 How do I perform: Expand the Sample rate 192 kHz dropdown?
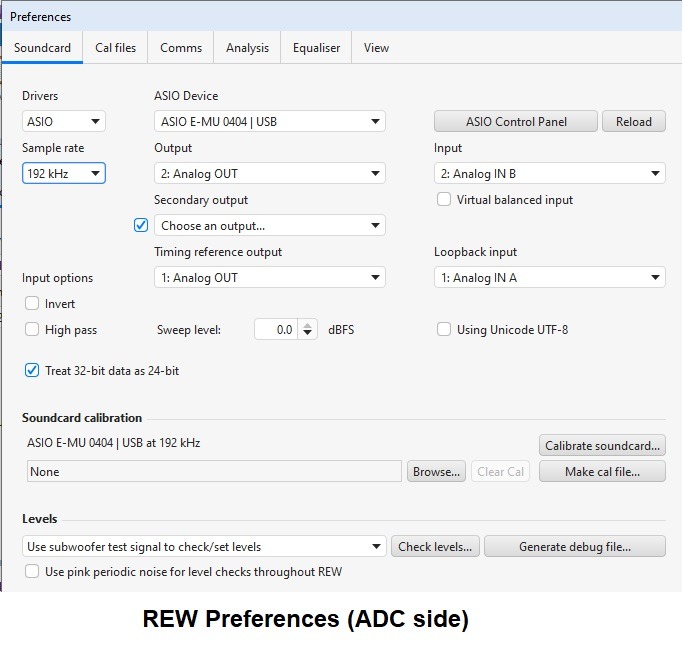64,173
